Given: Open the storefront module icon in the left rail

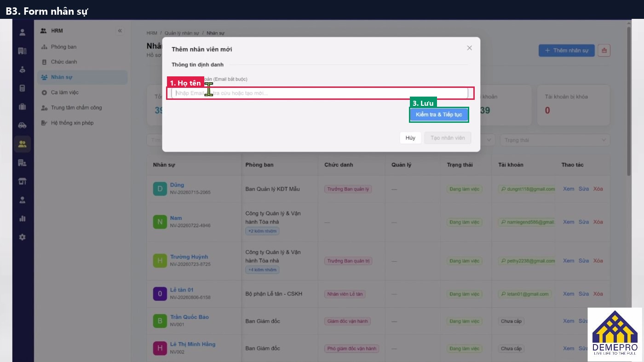Looking at the screenshot, I should point(22,181).
